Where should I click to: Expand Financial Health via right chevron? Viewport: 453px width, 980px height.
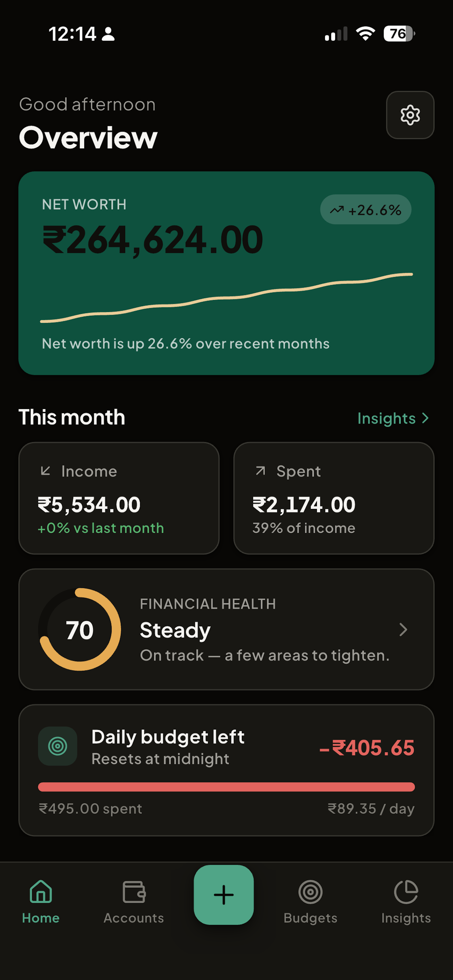(x=403, y=630)
